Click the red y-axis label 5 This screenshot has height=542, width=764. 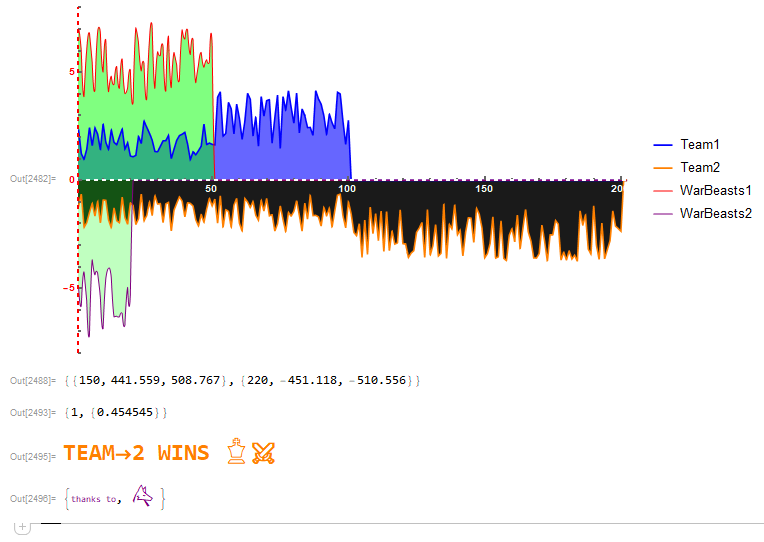coord(72,72)
